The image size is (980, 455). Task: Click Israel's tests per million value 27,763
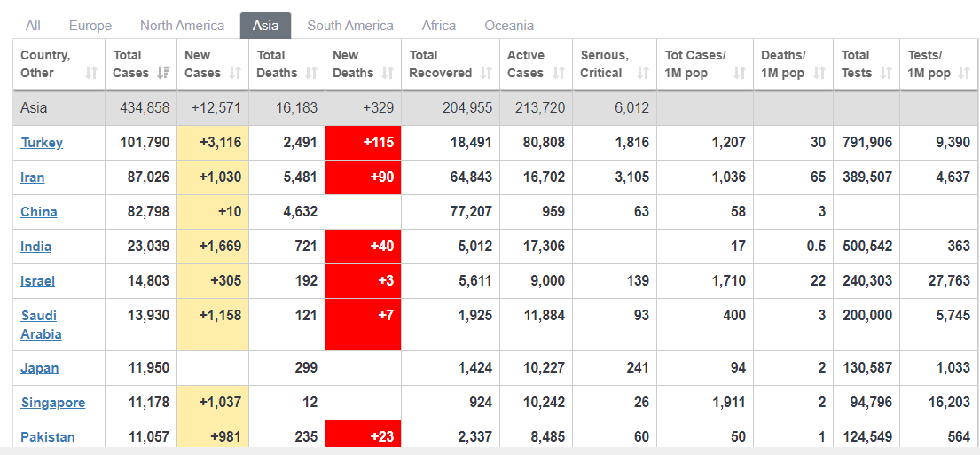tap(949, 280)
